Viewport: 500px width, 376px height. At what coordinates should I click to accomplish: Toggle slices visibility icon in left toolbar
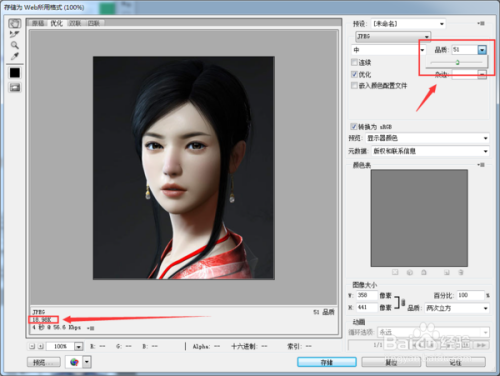click(x=15, y=88)
